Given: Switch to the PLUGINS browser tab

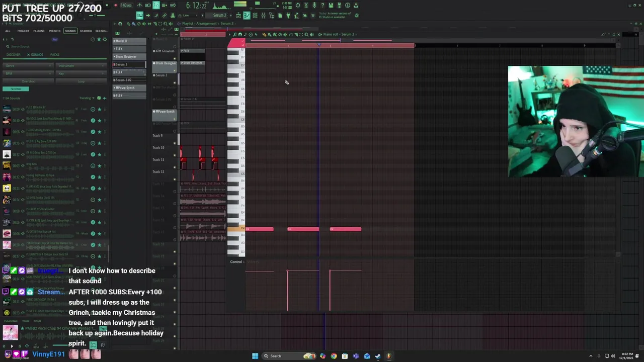Looking at the screenshot, I should [39, 31].
